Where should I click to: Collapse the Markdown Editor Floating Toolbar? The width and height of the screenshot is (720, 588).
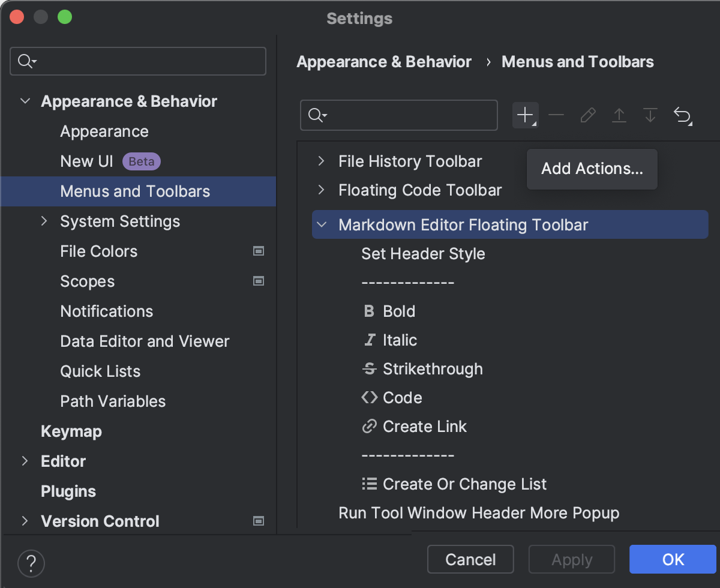click(x=322, y=224)
